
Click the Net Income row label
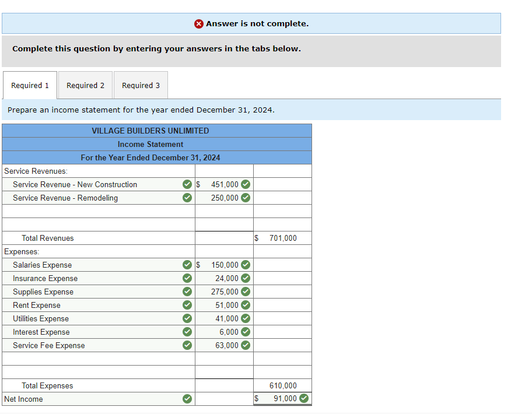23,399
